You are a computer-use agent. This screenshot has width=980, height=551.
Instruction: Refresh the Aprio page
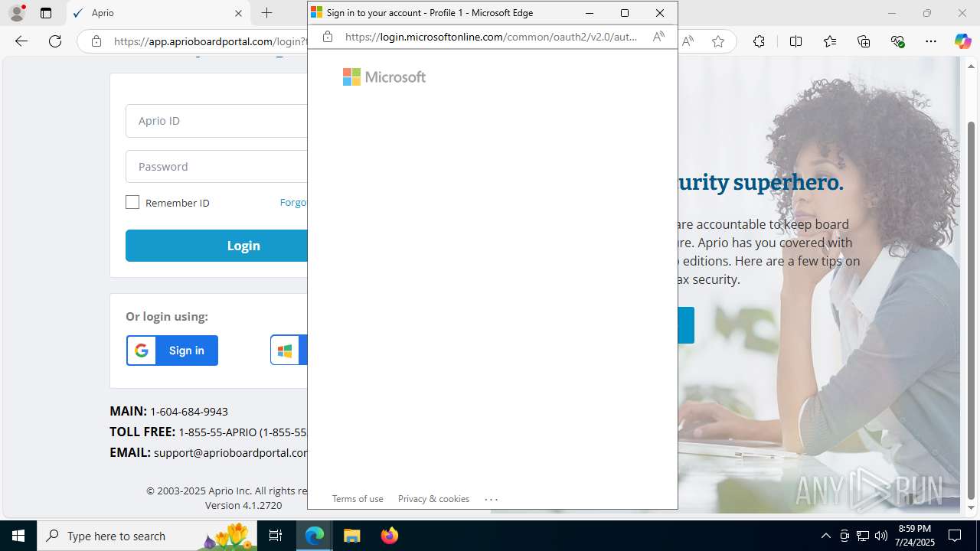pos(55,41)
